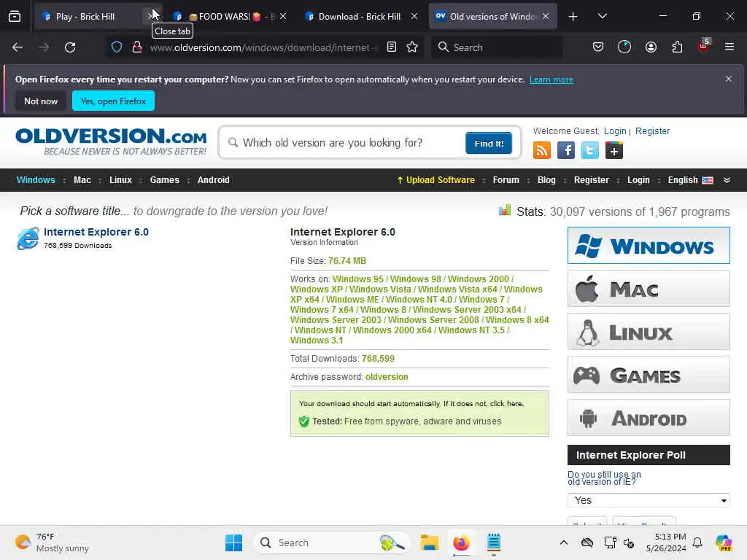Open the list all tabs chevron
The image size is (747, 560).
[602, 16]
